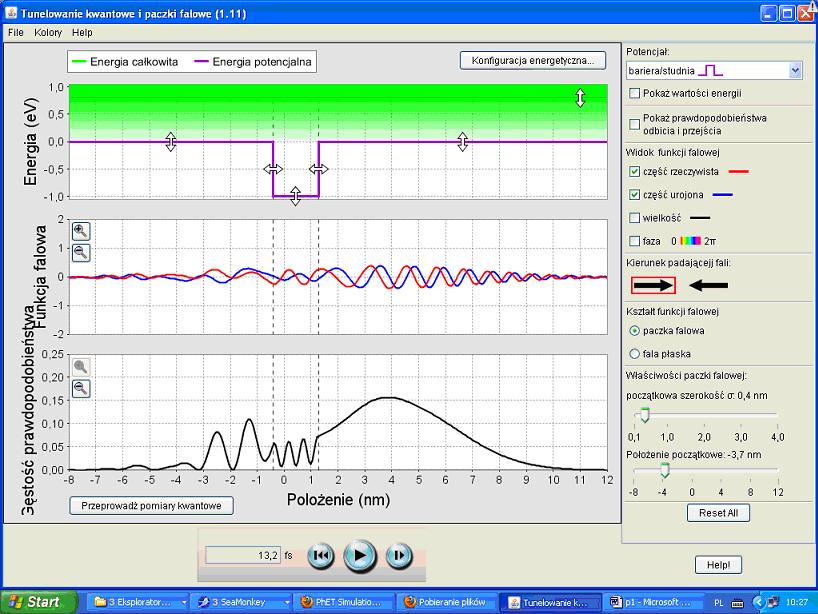The height and width of the screenshot is (614, 818).
Task: Click the red część rzeczywista line sample
Action: pos(738,172)
